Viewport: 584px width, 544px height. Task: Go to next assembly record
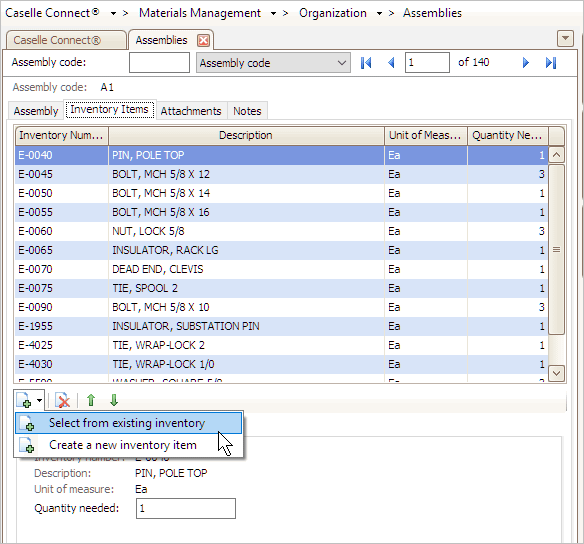click(526, 63)
